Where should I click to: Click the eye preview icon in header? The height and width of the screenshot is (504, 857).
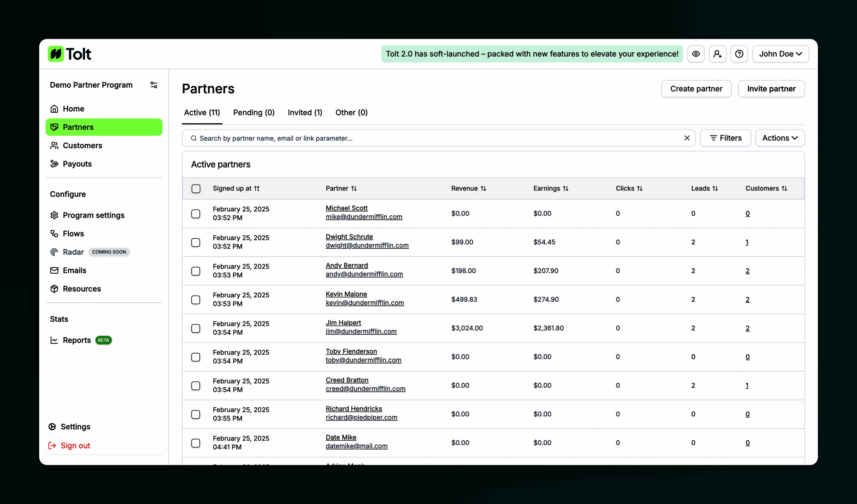[696, 54]
